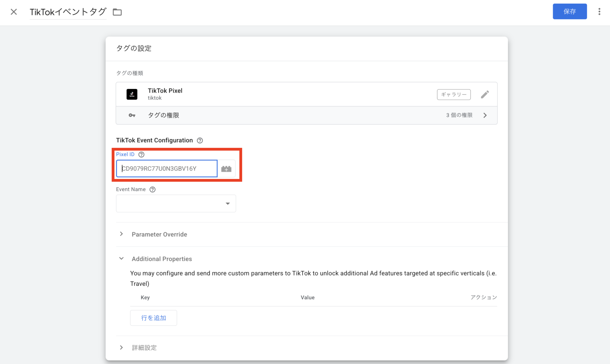
Task: Open help icon beside Pixel ID
Action: [141, 155]
